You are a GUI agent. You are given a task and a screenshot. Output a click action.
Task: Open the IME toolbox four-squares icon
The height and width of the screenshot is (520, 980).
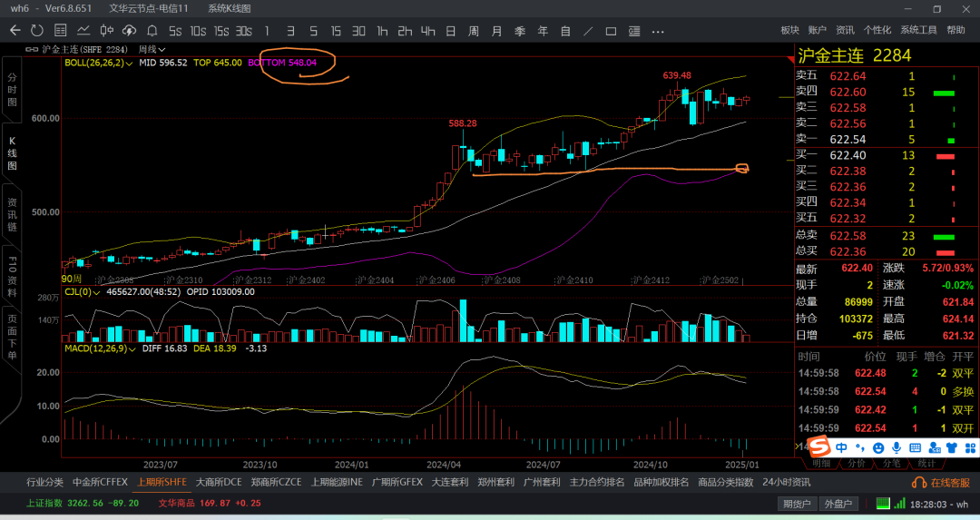tap(971, 447)
